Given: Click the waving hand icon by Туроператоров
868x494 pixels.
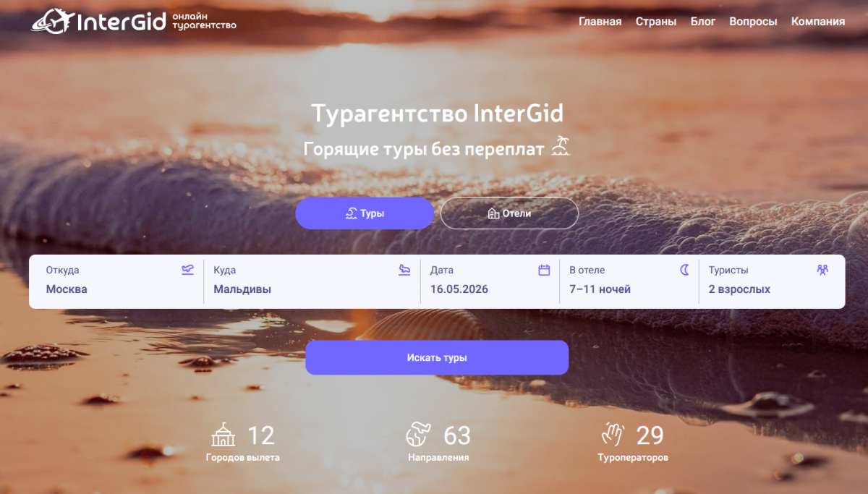Looking at the screenshot, I should tap(613, 435).
